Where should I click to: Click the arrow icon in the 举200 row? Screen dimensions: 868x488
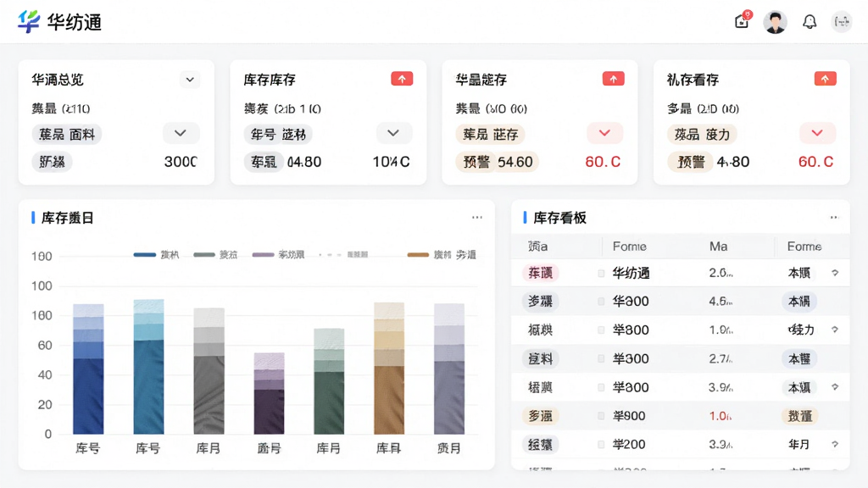835,444
